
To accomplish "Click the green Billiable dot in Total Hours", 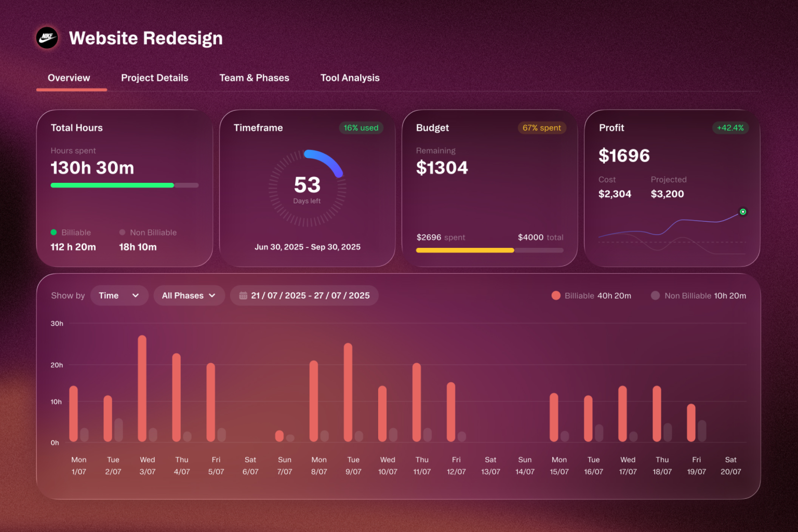I will tap(54, 232).
